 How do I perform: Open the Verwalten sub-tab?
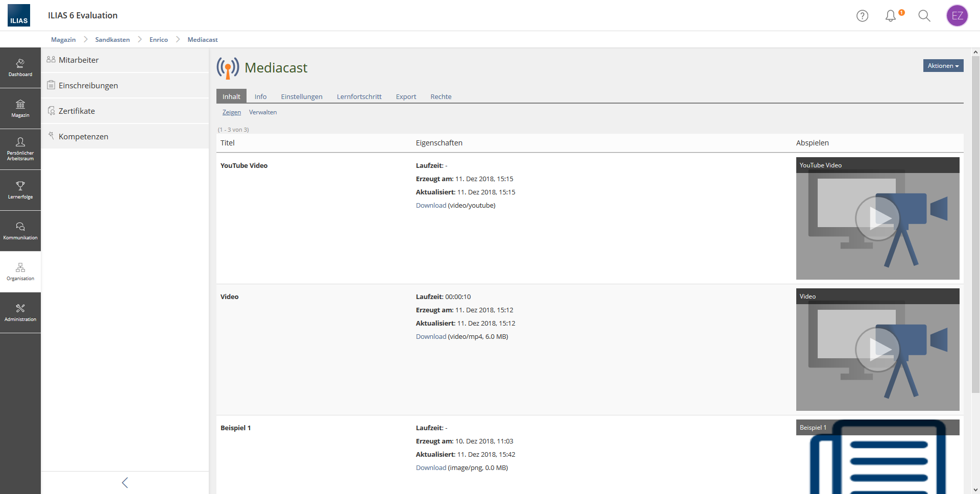pos(263,112)
